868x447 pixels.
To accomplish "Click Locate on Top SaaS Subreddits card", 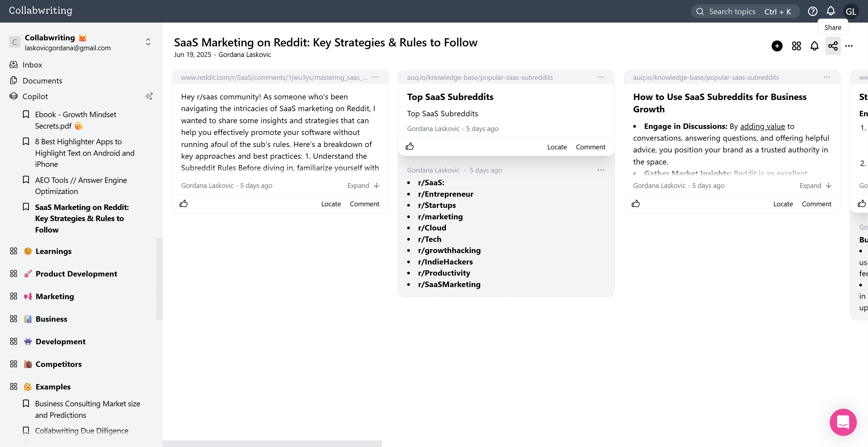I will [557, 147].
